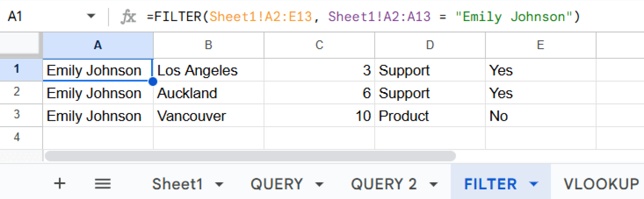Switch to the VLOOKUP tab
The image size is (644, 199).
[602, 184]
